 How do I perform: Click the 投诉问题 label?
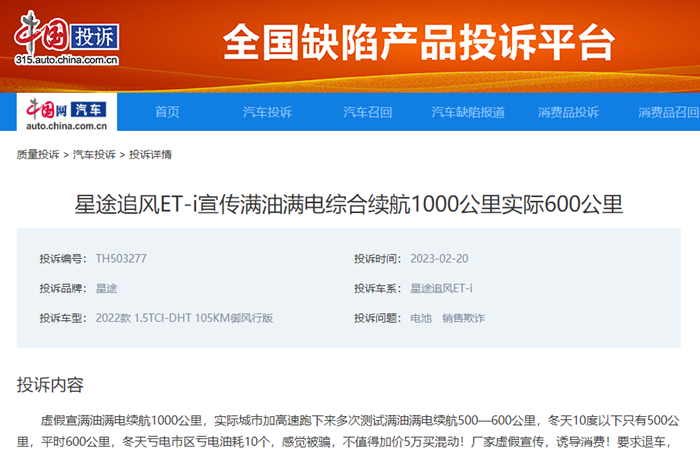click(377, 318)
